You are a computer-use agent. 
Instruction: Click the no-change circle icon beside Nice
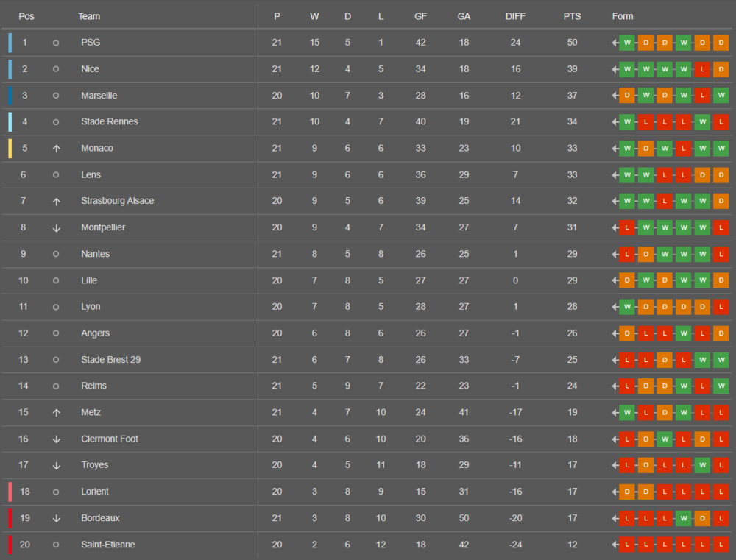(x=56, y=69)
